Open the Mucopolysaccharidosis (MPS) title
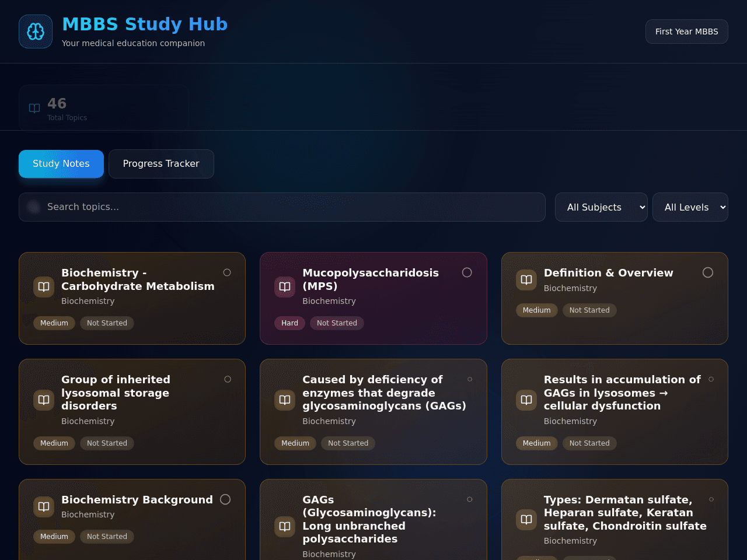The height and width of the screenshot is (560, 747). pos(371,279)
